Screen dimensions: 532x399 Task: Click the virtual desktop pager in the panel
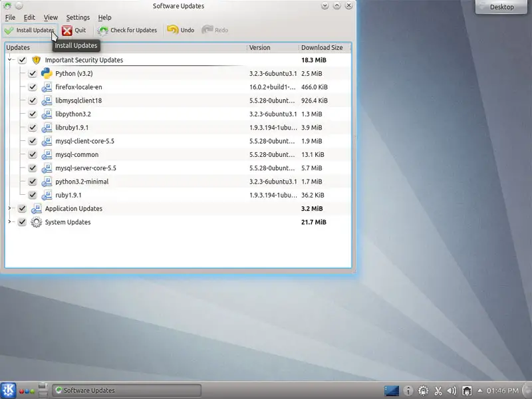pyautogui.click(x=43, y=390)
